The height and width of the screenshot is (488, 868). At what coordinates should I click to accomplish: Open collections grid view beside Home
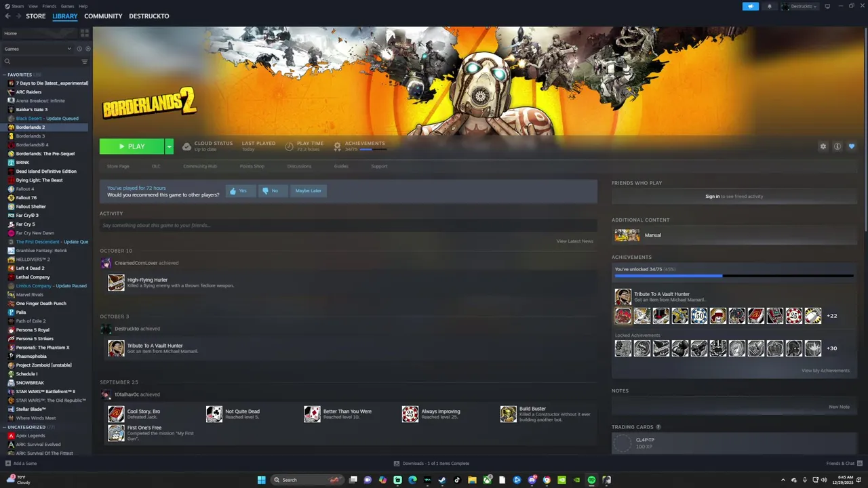pyautogui.click(x=85, y=33)
